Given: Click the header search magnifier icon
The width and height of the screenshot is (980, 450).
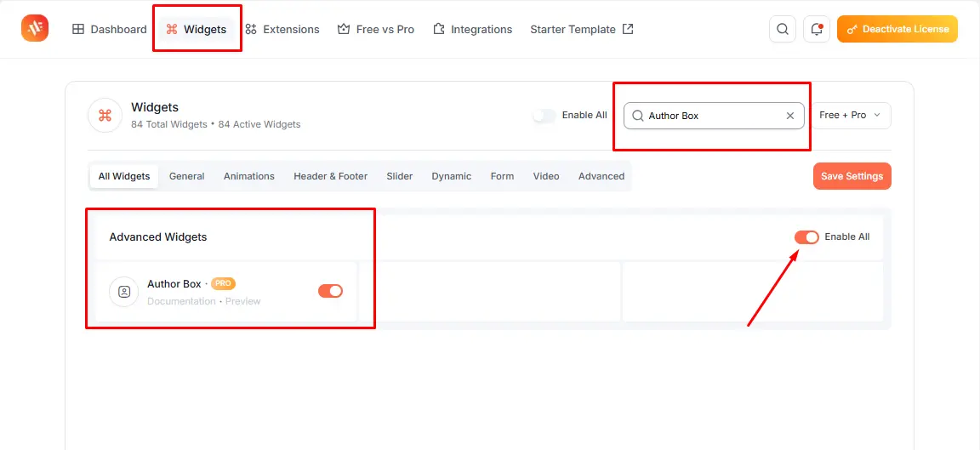Looking at the screenshot, I should point(783,29).
